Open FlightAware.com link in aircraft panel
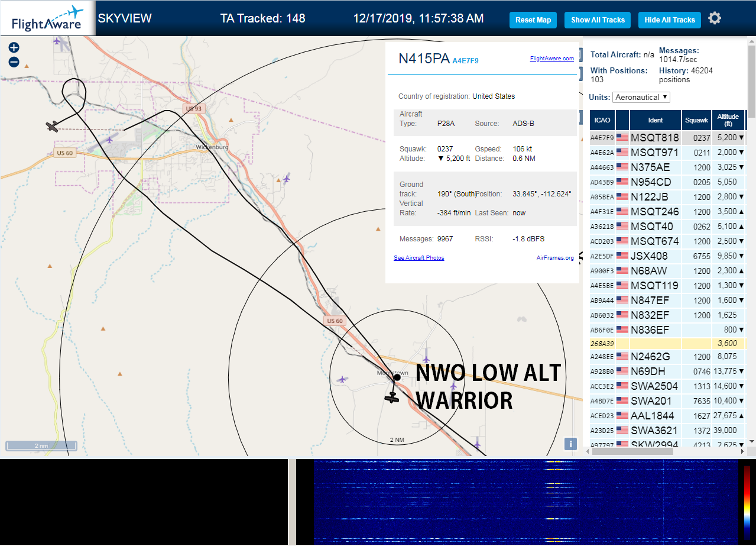The image size is (756, 546). pyautogui.click(x=552, y=59)
